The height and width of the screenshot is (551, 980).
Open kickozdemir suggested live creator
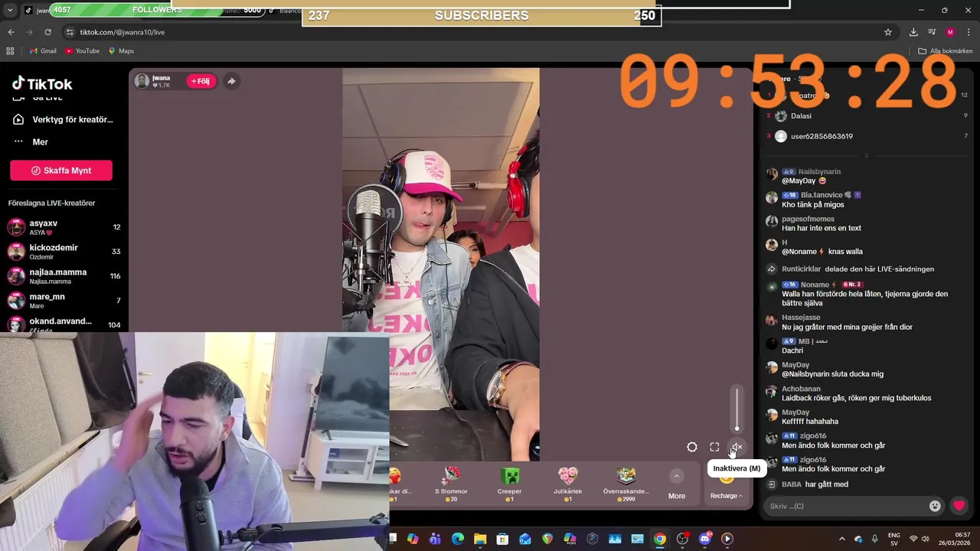click(64, 252)
